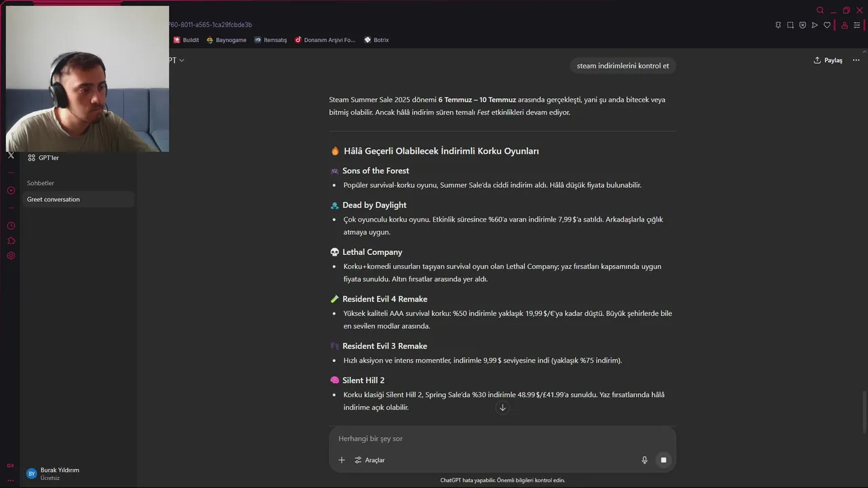Click the pin icon in the address bar
The image size is (868, 488).
(778, 25)
